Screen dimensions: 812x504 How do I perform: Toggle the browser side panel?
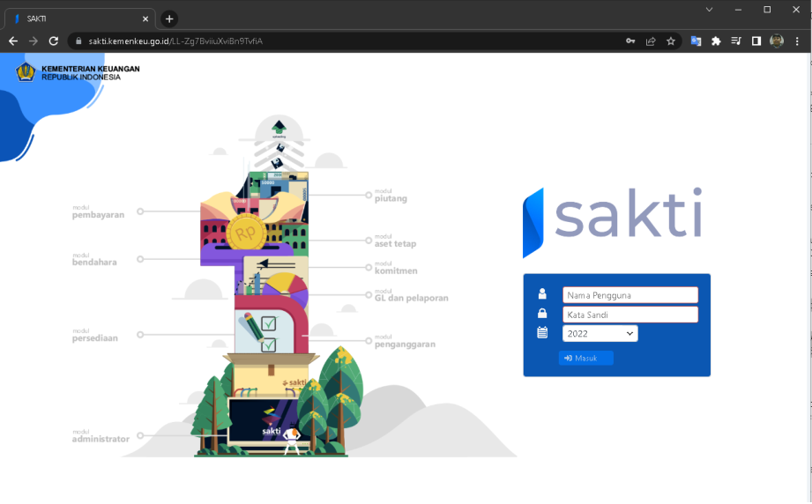click(756, 41)
